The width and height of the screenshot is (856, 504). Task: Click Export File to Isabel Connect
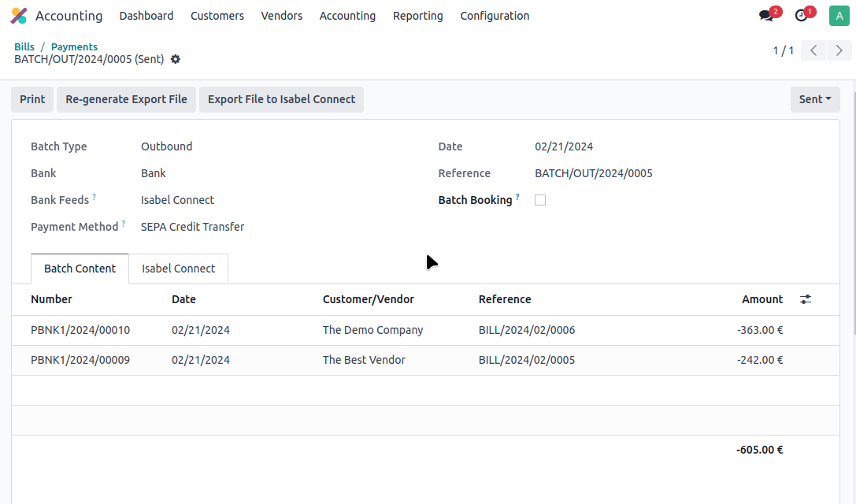tap(281, 99)
